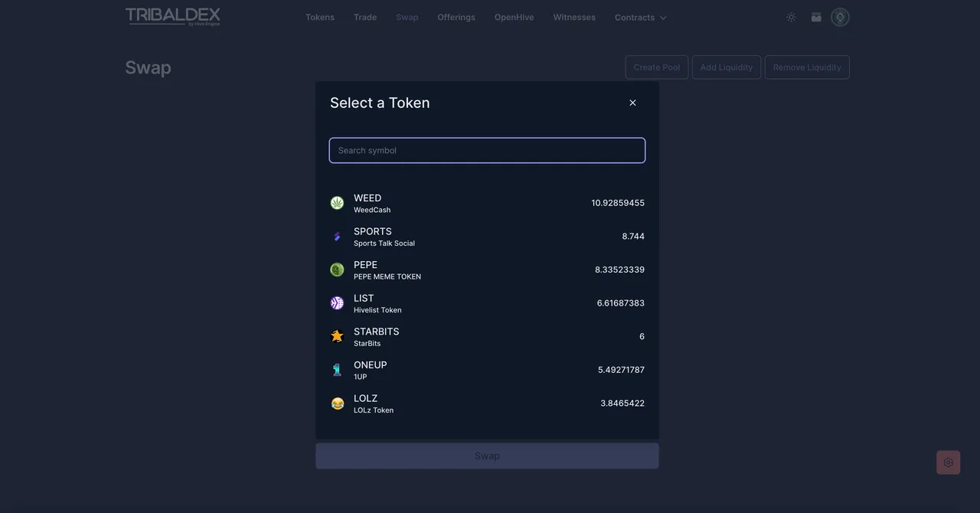Go to the Tokens page
This screenshot has height=513, width=980.
point(320,17)
